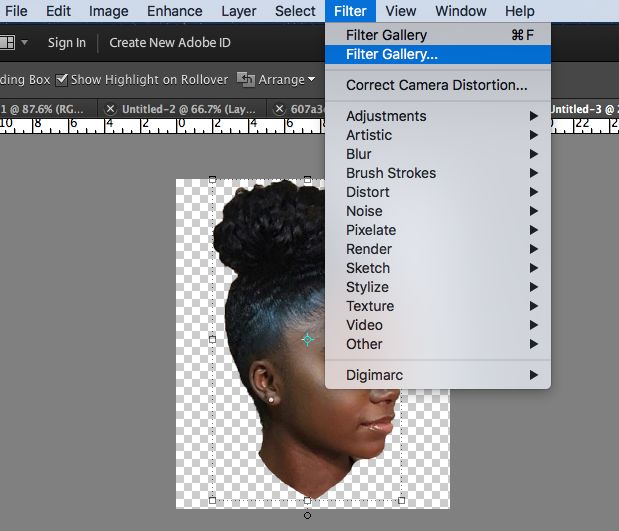Viewport: 619px width, 531px height.
Task: Click the rotation handle below the bounding box
Action: (x=307, y=515)
